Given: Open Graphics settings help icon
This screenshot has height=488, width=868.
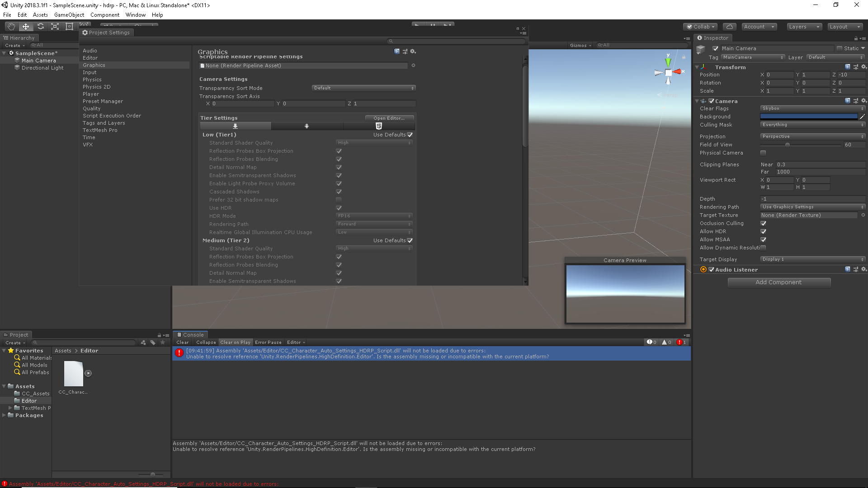Looking at the screenshot, I should click(397, 52).
